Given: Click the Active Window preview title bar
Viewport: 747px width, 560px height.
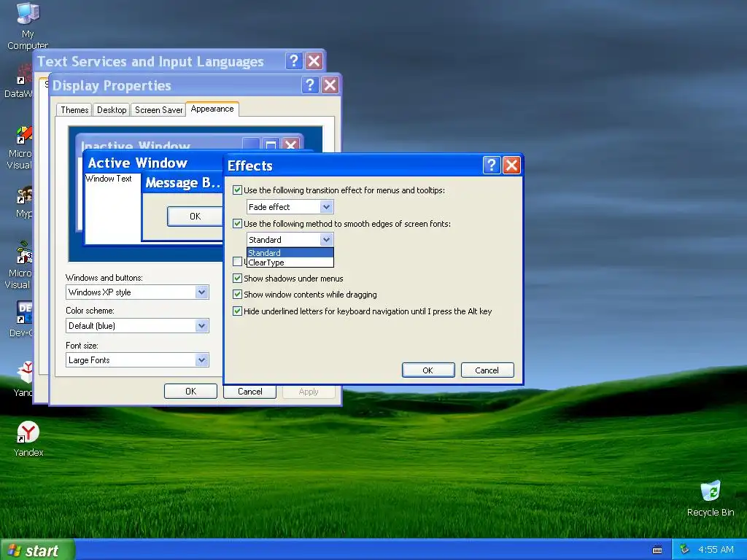Looking at the screenshot, I should point(153,163).
